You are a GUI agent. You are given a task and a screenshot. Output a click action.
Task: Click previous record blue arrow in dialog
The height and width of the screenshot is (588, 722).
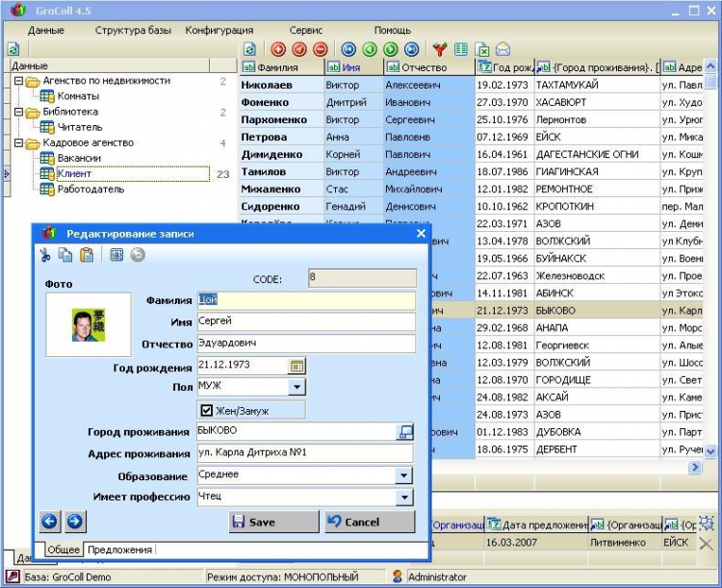[x=50, y=522]
